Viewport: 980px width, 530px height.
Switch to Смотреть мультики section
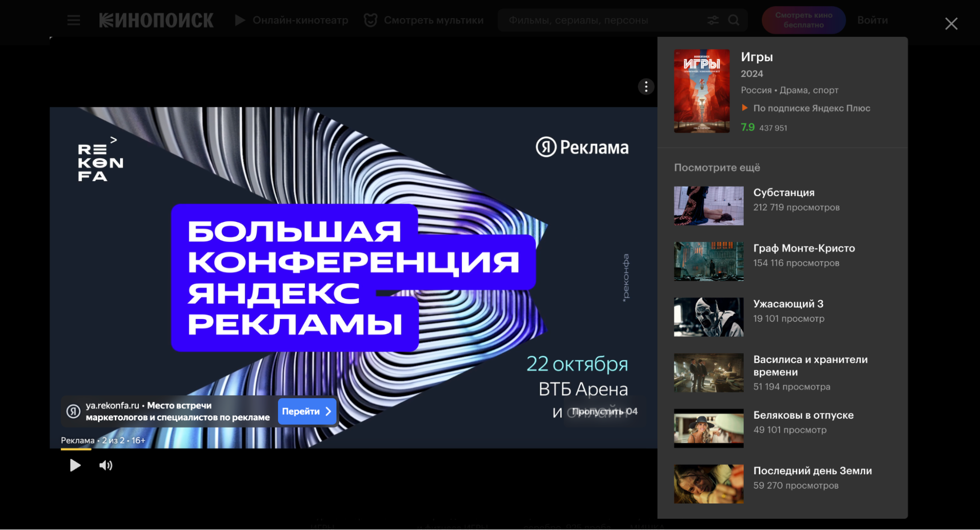[434, 20]
